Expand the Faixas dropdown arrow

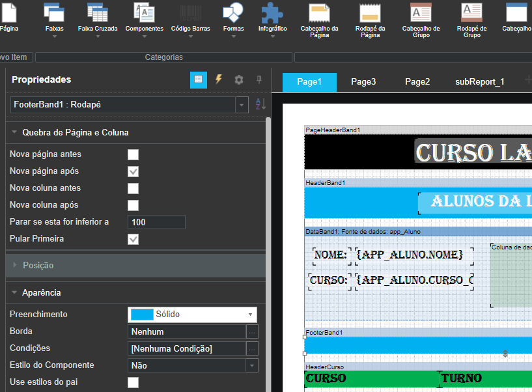click(x=54, y=36)
